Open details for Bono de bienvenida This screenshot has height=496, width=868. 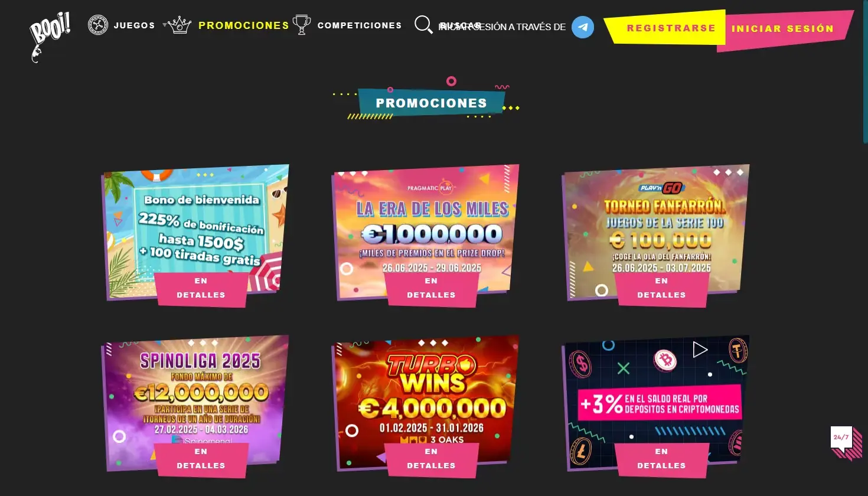201,289
